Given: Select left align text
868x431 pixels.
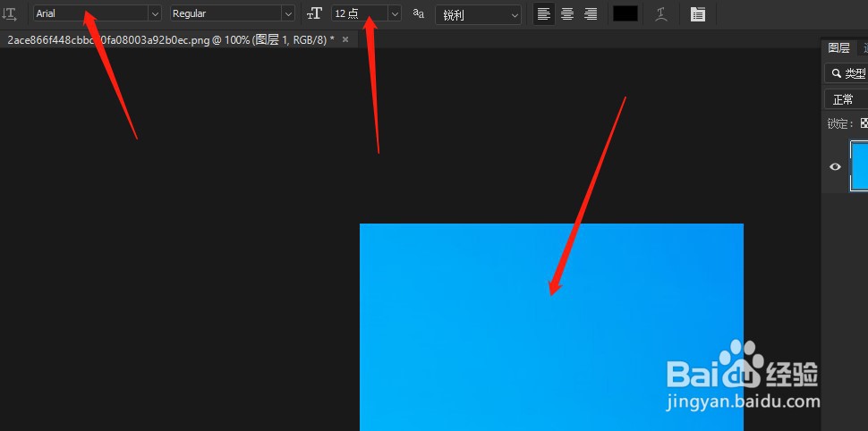Looking at the screenshot, I should [544, 14].
